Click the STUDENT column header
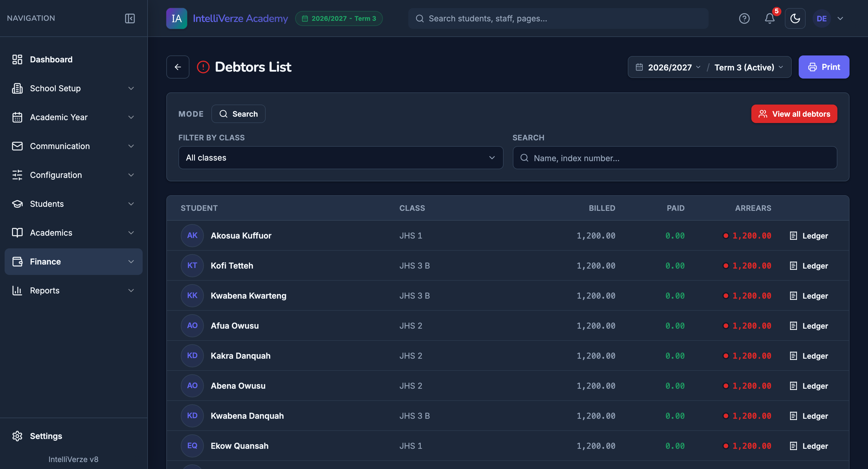 [199, 208]
